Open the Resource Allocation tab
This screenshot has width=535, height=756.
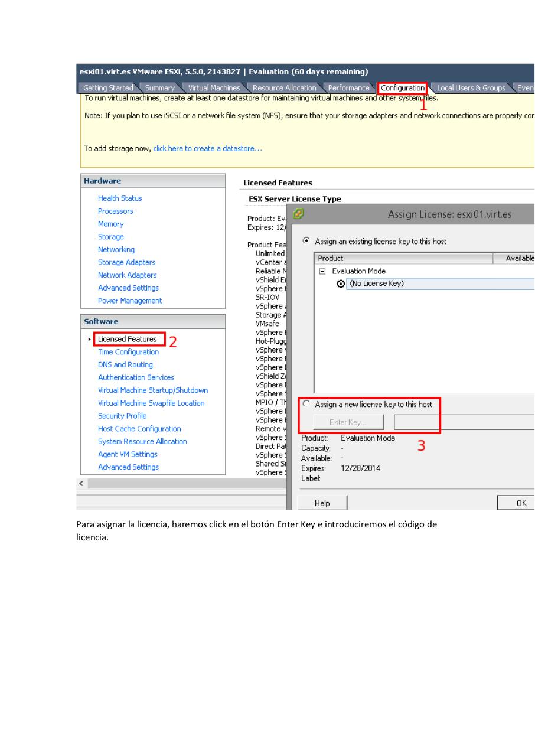coord(284,88)
